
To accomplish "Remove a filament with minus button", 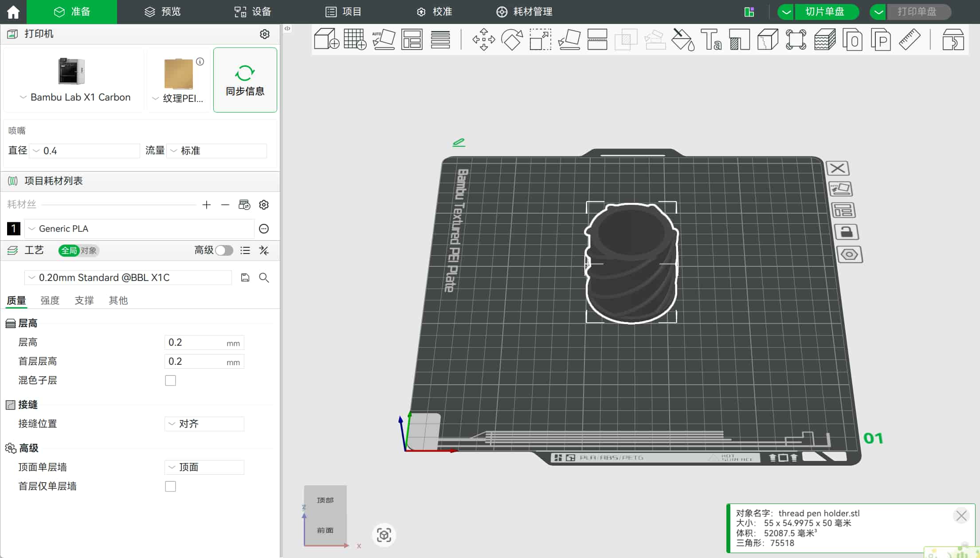I will tap(225, 205).
